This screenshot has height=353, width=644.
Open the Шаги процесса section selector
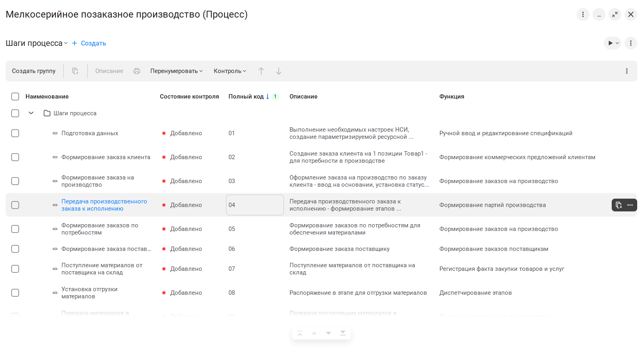click(x=37, y=43)
